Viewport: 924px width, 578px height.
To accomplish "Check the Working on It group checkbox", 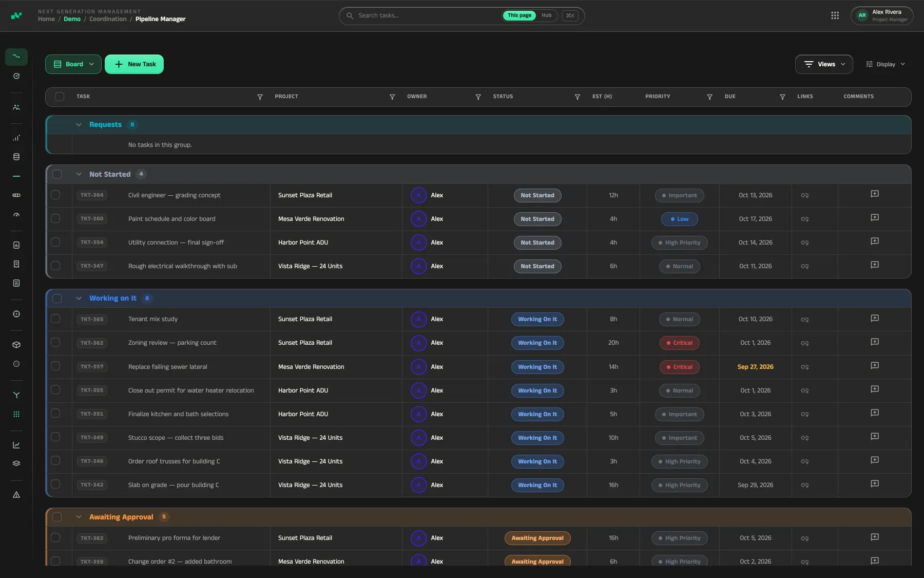I will click(x=57, y=299).
